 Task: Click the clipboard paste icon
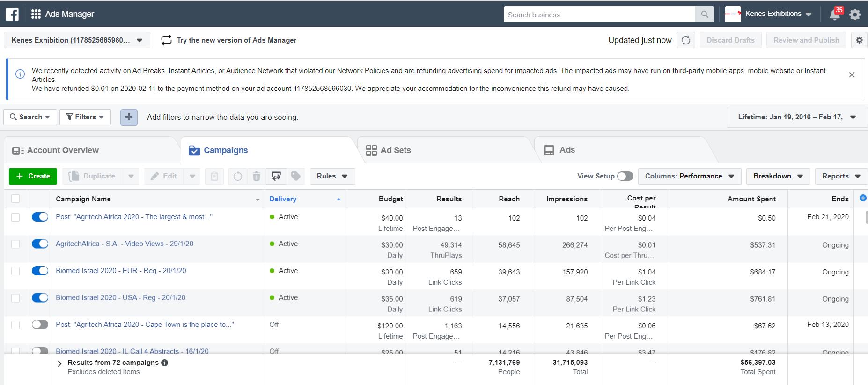[x=214, y=176]
